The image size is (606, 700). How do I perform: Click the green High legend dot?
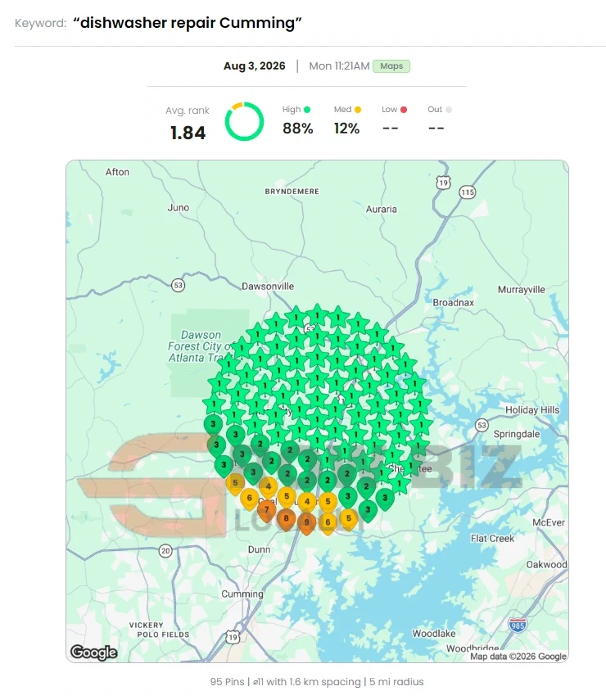click(x=307, y=110)
